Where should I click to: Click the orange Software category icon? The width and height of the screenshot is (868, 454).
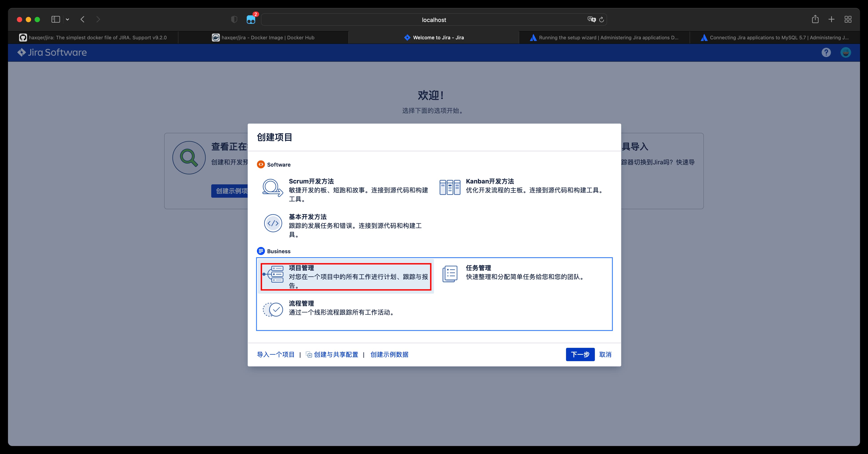pyautogui.click(x=261, y=164)
